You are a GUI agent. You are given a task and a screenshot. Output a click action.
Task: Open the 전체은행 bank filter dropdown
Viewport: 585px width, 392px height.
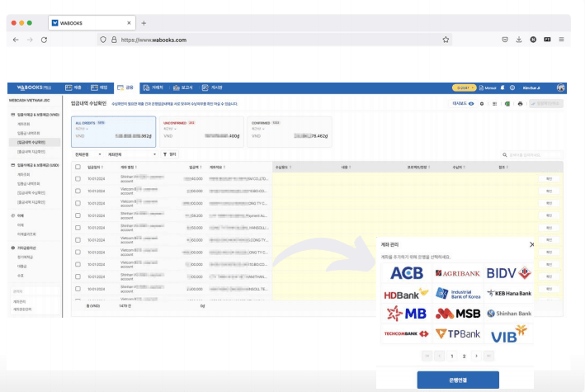(88, 154)
